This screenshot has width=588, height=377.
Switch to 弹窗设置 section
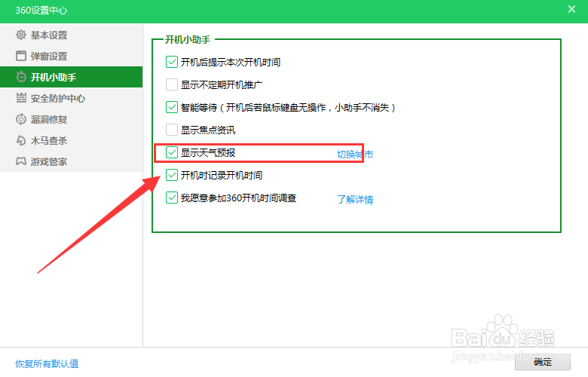[72, 56]
